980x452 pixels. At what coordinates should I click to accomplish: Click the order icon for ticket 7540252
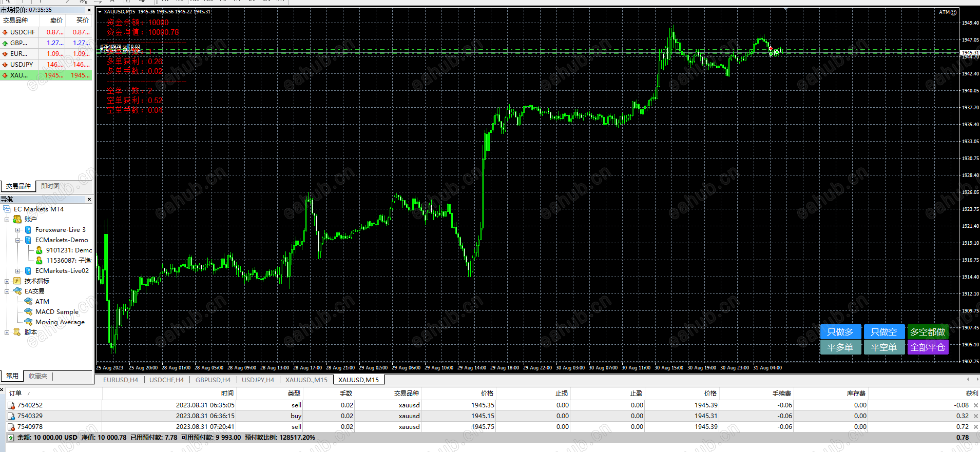point(11,405)
